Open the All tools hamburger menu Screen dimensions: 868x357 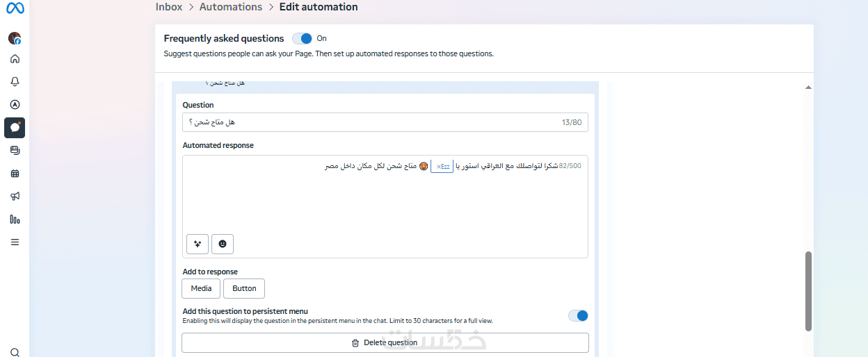[15, 242]
